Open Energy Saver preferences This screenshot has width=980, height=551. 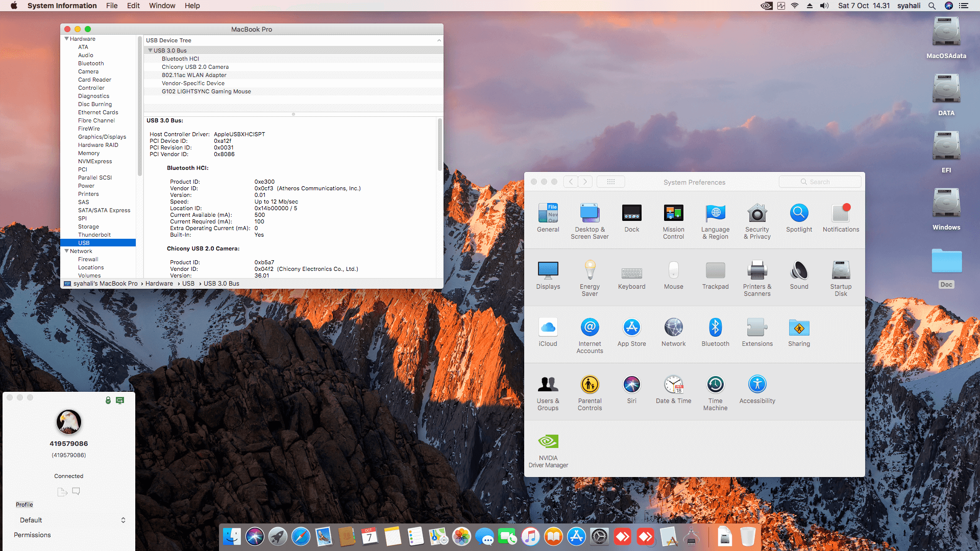pyautogui.click(x=590, y=271)
